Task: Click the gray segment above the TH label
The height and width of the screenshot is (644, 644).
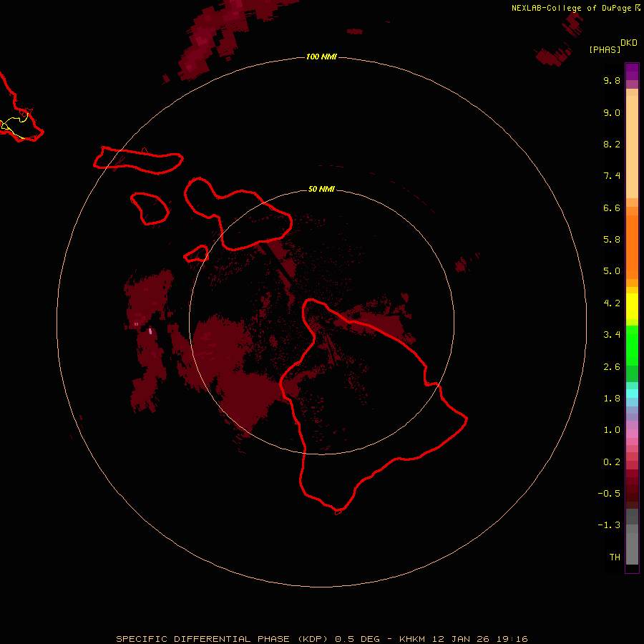Action: (x=632, y=548)
